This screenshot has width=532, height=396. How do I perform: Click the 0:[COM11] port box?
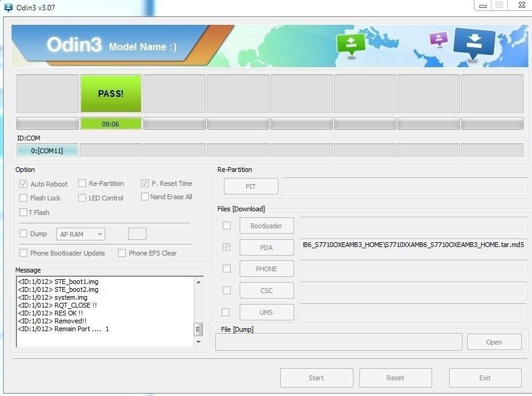coord(47,150)
